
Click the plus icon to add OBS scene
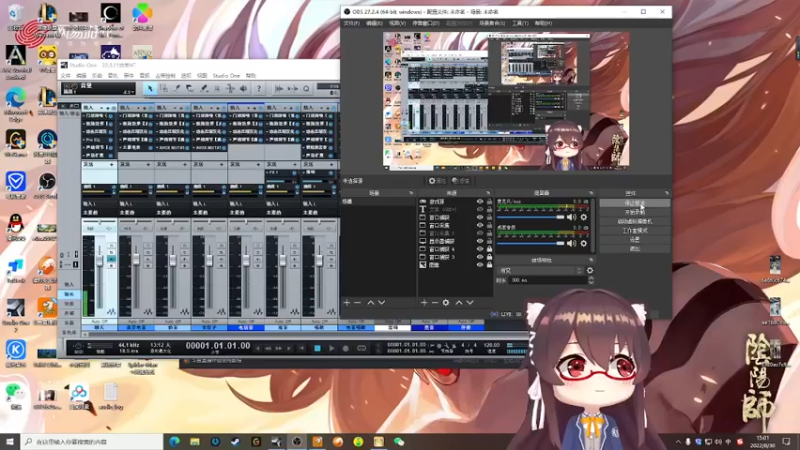347,303
